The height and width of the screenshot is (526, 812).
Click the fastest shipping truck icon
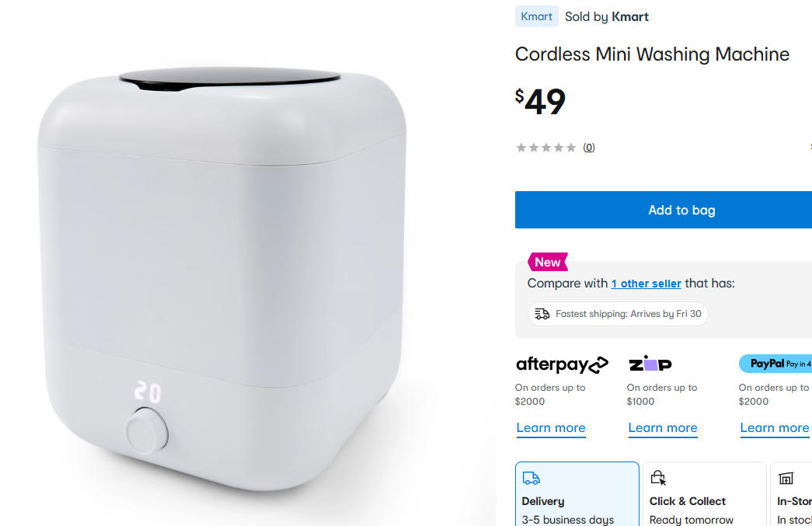pos(542,314)
